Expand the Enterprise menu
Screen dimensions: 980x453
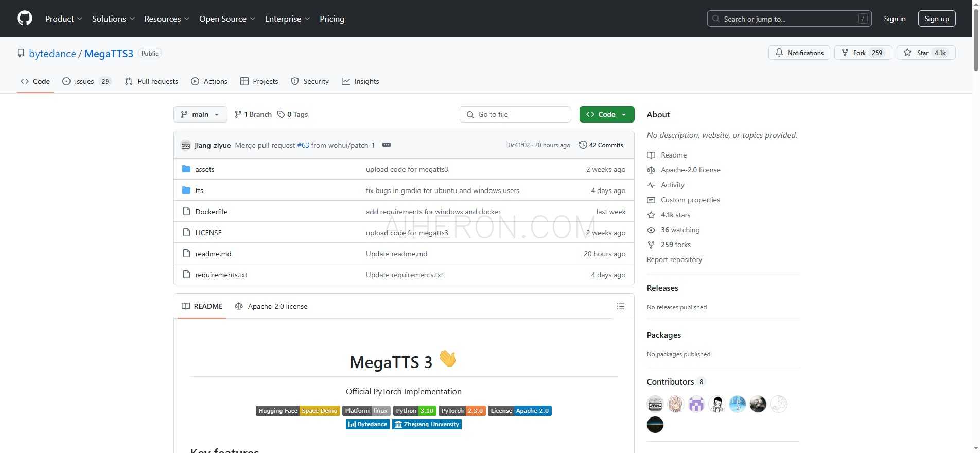(287, 19)
